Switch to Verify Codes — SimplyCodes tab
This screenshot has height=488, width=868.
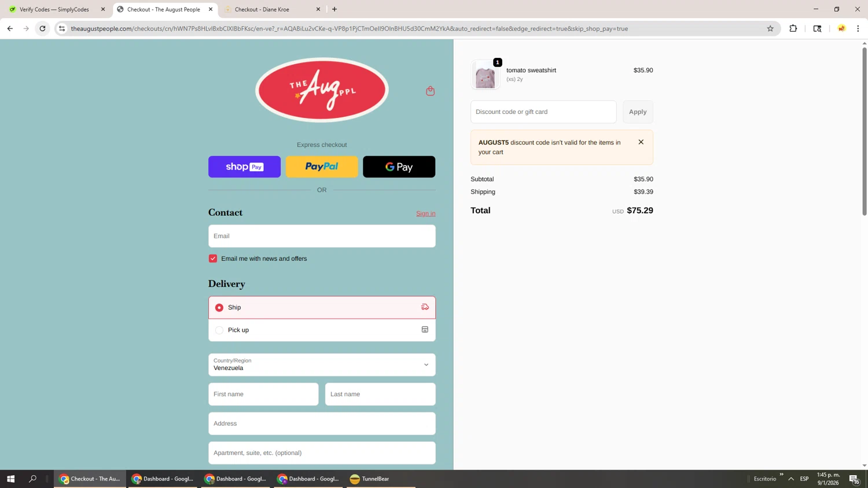tap(54, 9)
